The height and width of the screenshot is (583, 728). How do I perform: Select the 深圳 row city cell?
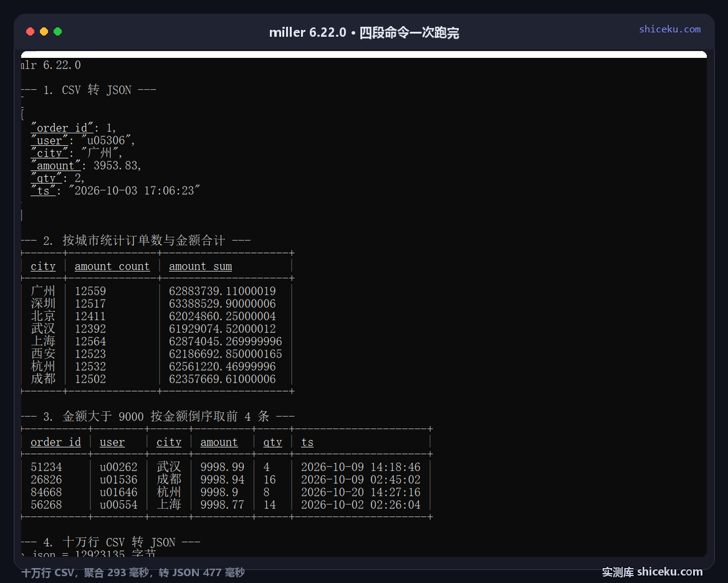pos(43,303)
